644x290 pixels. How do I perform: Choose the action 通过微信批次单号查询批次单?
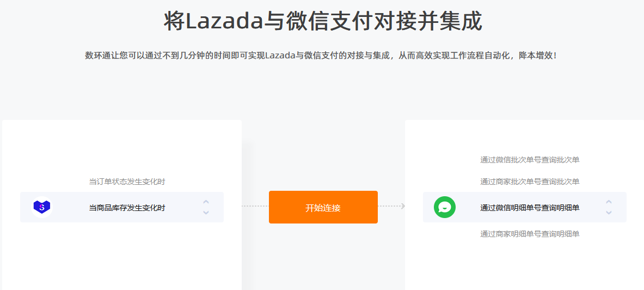click(x=530, y=160)
